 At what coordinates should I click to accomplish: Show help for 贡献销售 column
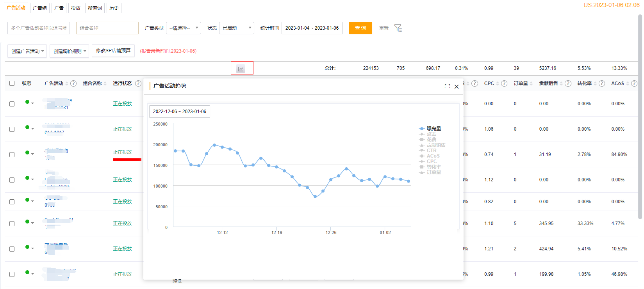568,83
